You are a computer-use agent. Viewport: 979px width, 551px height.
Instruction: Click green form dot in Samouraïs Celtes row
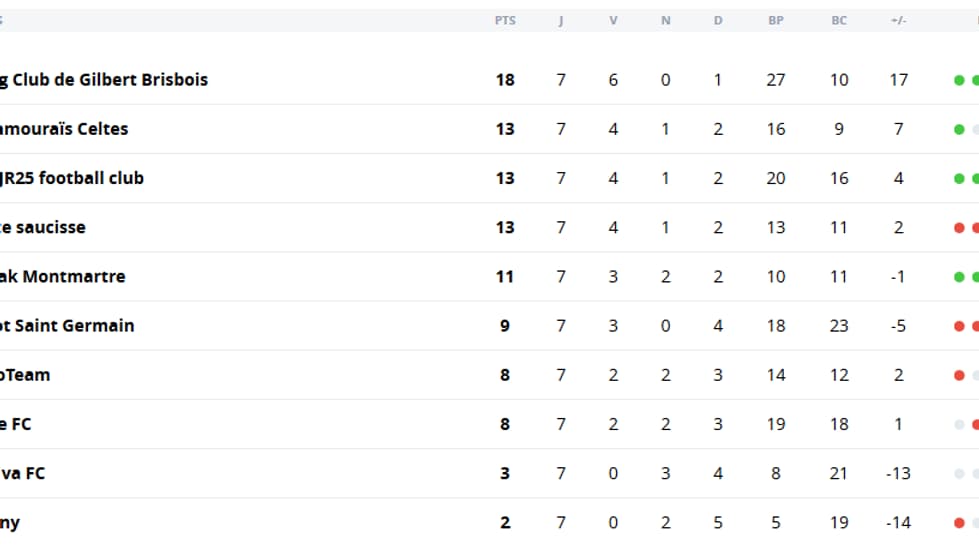click(959, 129)
